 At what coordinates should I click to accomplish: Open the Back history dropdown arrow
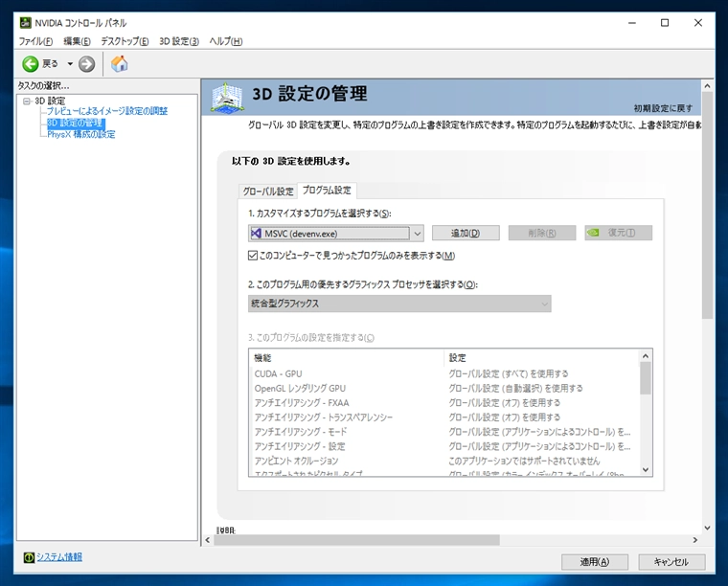[x=70, y=63]
